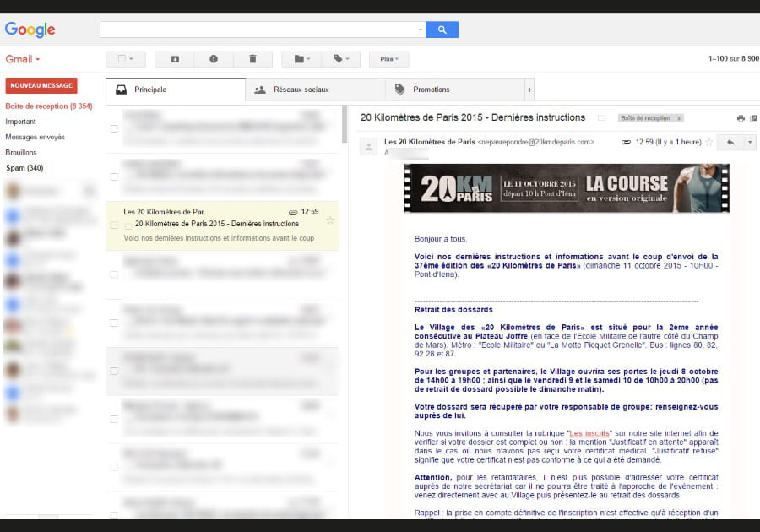Open email in a new window

coord(754,118)
